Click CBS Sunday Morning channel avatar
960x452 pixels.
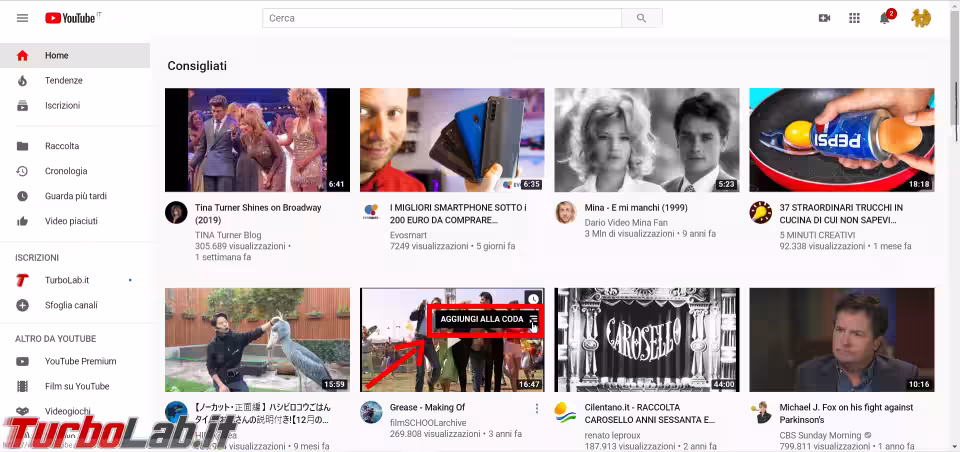[760, 412]
